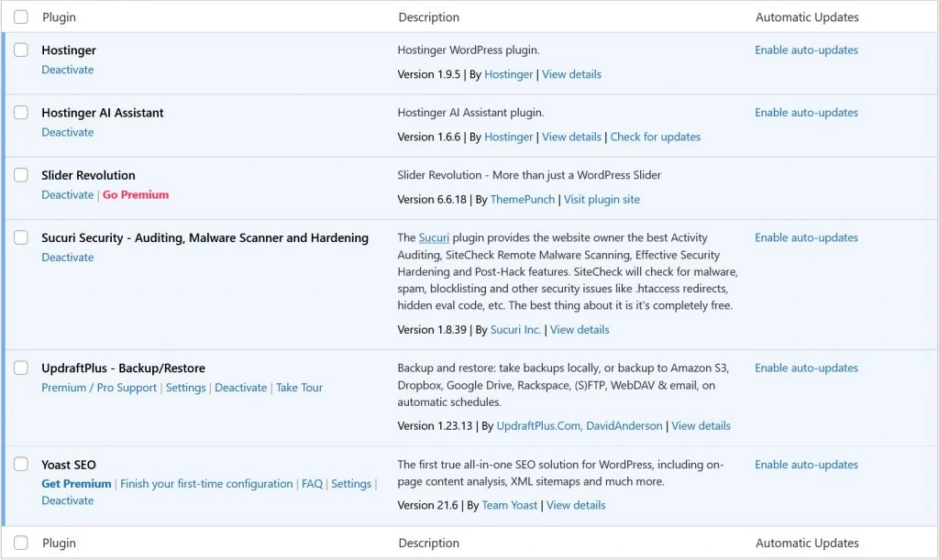
Task: Select the Slider Revolution checkbox
Action: pos(21,175)
